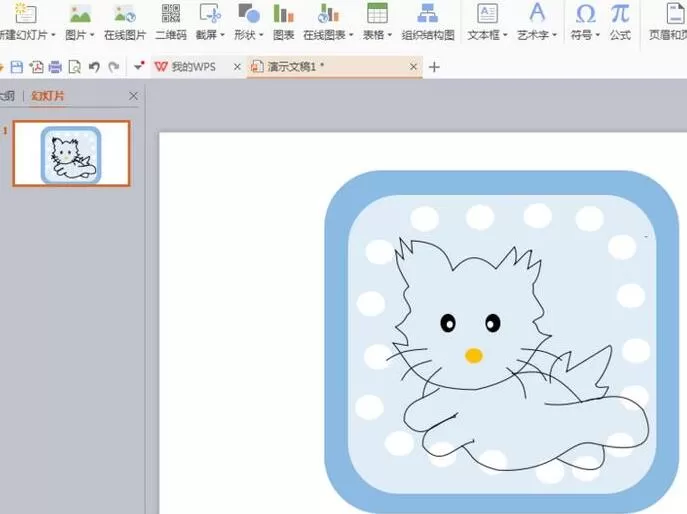This screenshot has width=687, height=514.
Task: Click the 图片 insert picture icon
Action: [x=80, y=14]
